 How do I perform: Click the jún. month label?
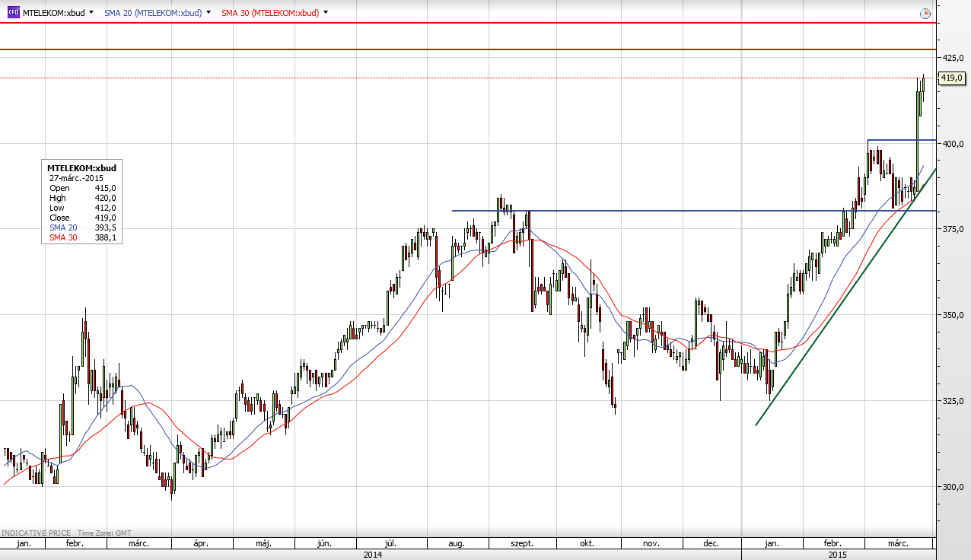(324, 544)
